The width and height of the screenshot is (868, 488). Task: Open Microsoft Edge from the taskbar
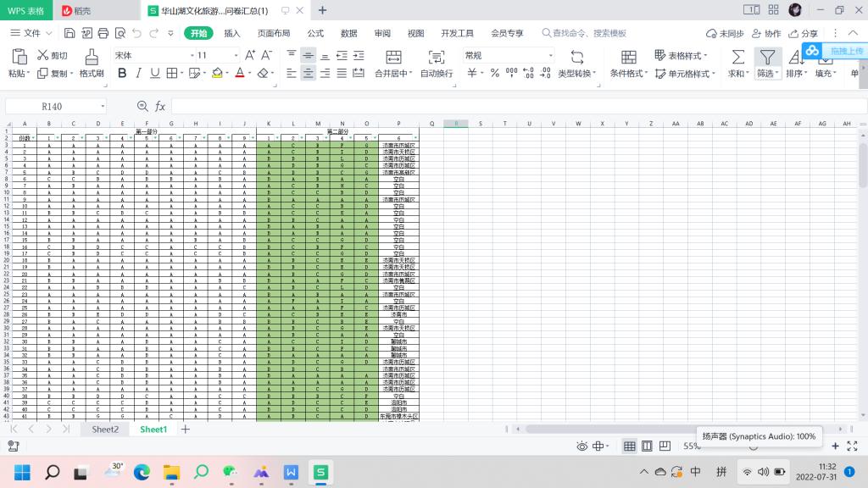click(141, 472)
